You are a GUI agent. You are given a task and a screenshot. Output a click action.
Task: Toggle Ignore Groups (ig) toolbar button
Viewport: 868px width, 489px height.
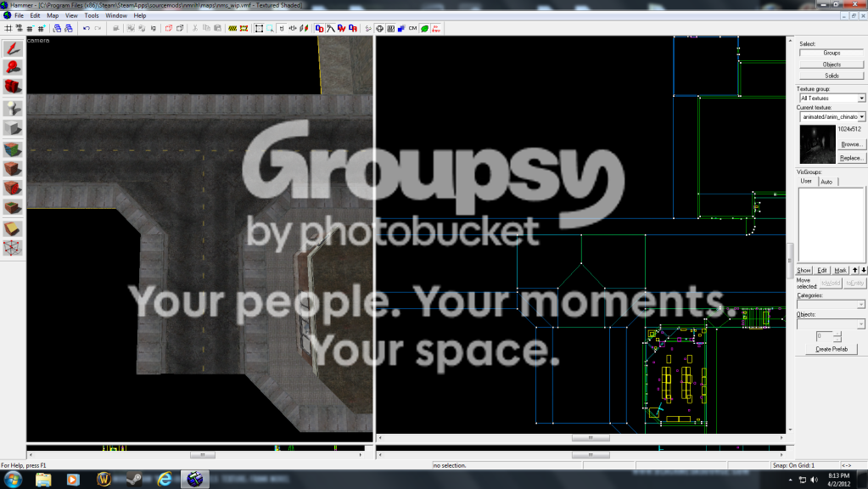[x=153, y=28]
